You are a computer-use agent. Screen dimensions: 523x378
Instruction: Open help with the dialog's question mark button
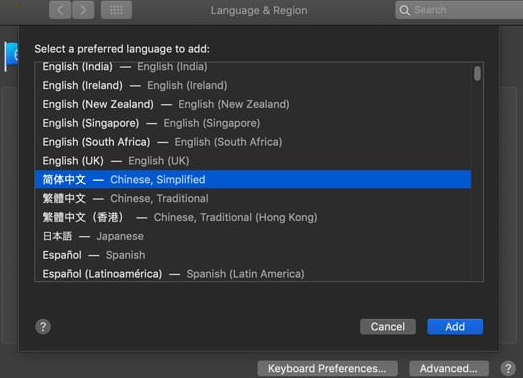(x=43, y=327)
